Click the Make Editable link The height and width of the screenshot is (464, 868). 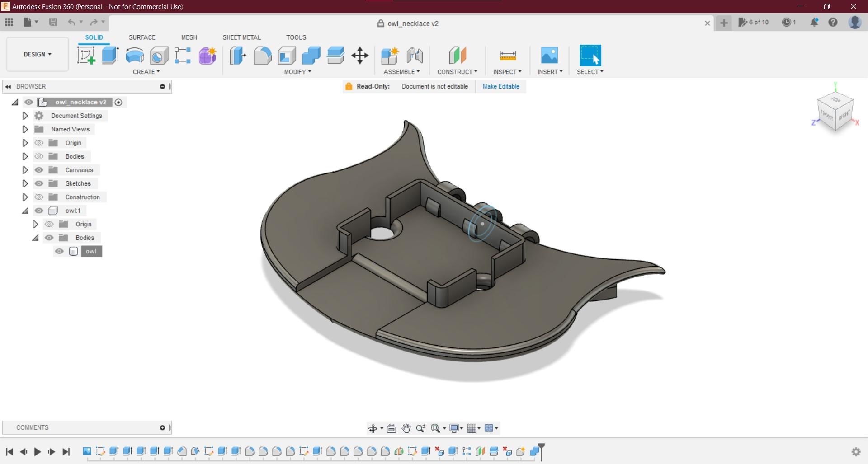500,86
